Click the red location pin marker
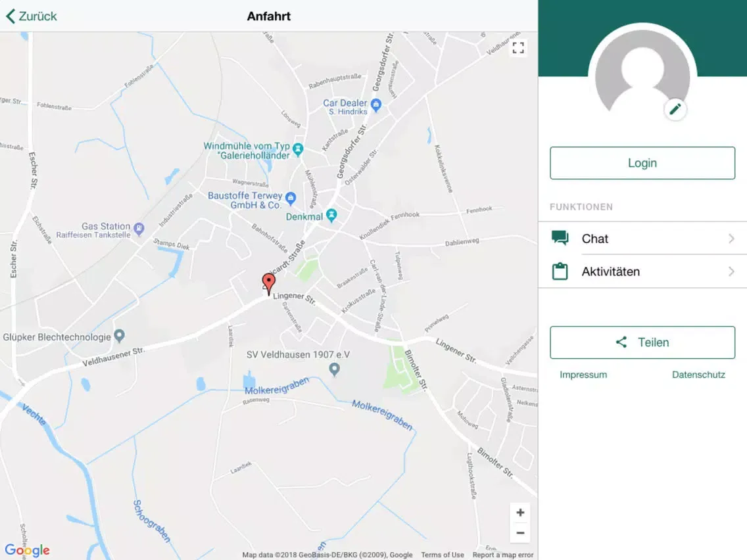Viewport: 747px width, 560px height. 269,285
